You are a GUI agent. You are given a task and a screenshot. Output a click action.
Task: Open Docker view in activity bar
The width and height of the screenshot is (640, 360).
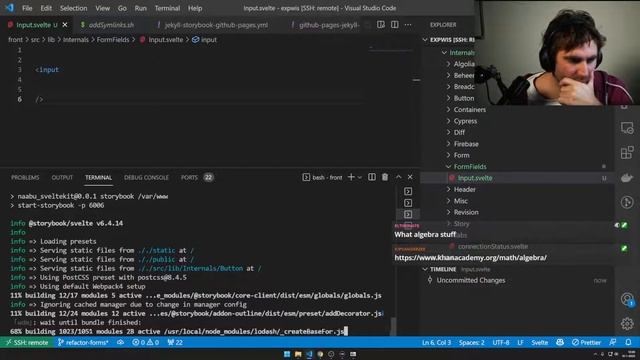(x=627, y=178)
